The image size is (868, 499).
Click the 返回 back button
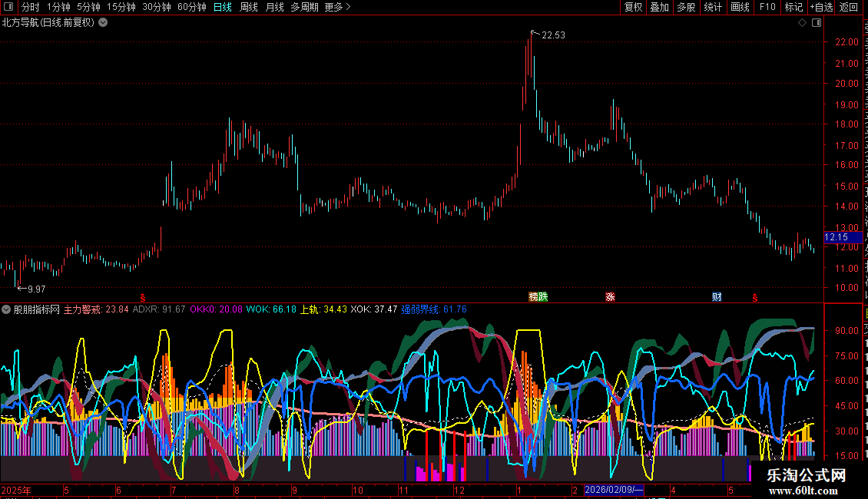pyautogui.click(x=848, y=7)
